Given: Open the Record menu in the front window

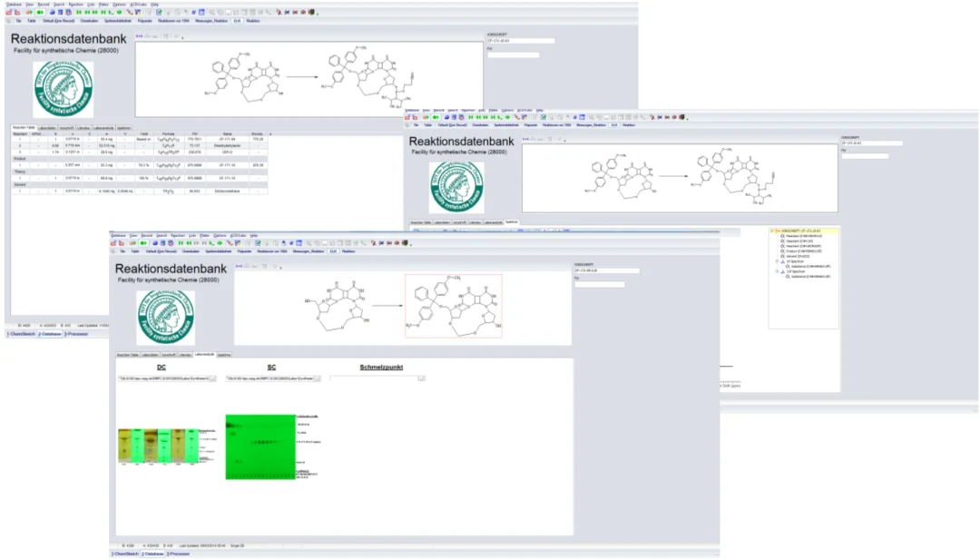Looking at the screenshot, I should (x=147, y=236).
